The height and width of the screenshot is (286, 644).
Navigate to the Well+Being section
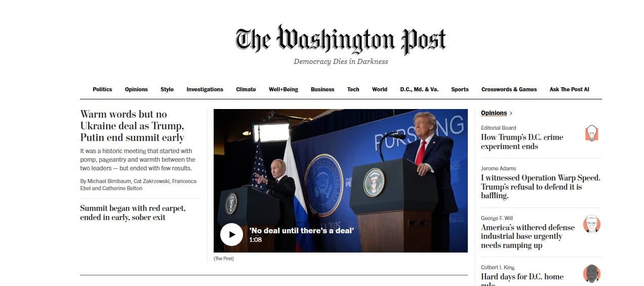284,89
